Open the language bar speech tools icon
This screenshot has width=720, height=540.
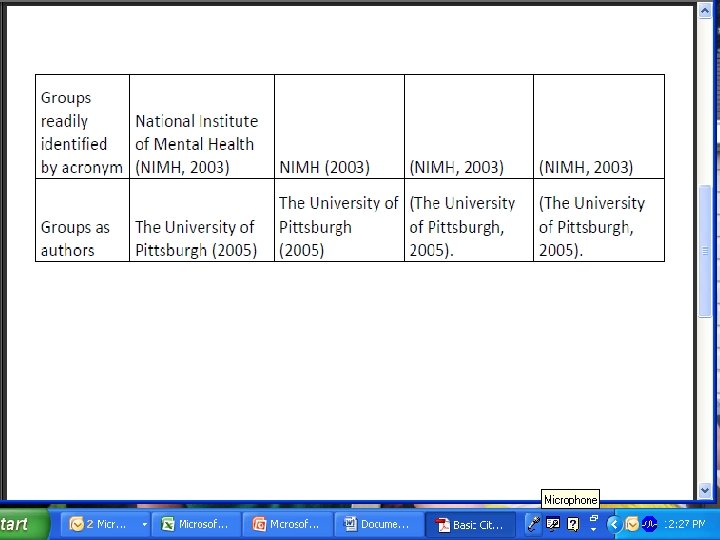tap(553, 523)
